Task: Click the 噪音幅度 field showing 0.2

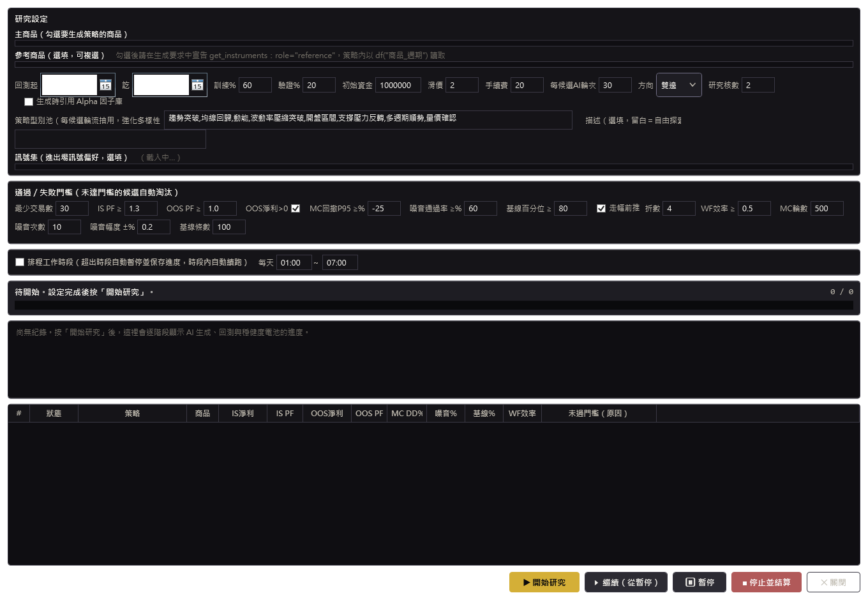Action: click(154, 227)
